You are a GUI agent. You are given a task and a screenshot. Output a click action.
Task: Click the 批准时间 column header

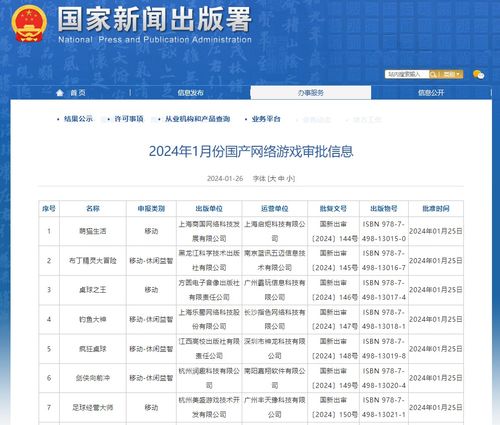click(436, 209)
